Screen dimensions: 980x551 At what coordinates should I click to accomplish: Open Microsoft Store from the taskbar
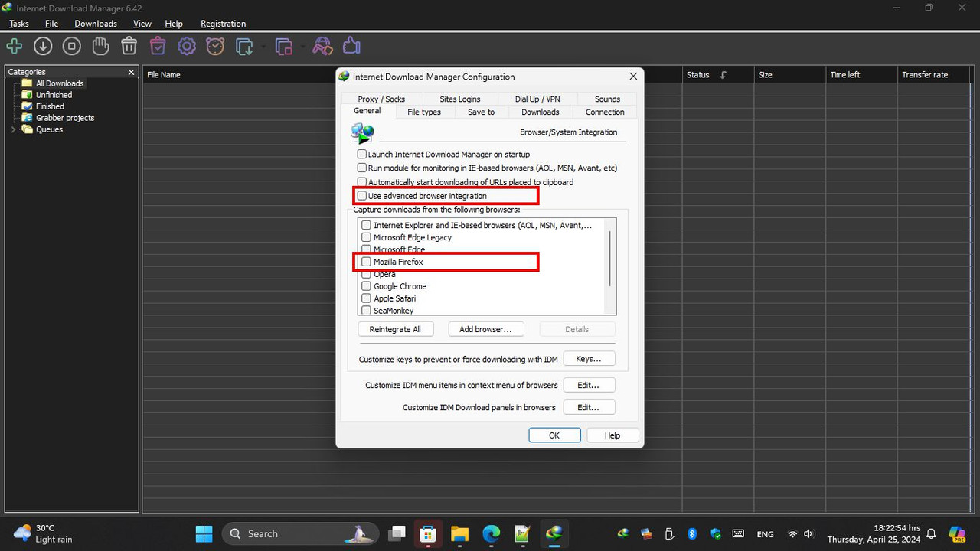pos(428,533)
